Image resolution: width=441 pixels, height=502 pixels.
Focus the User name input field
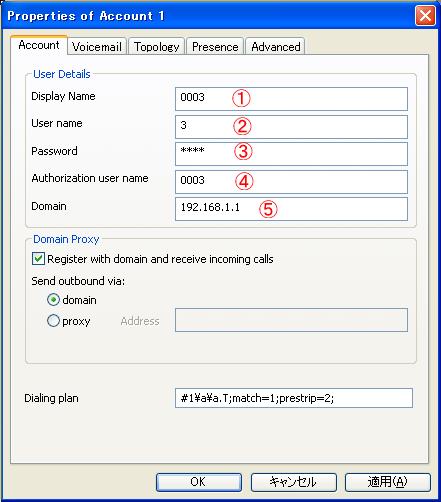coord(291,127)
